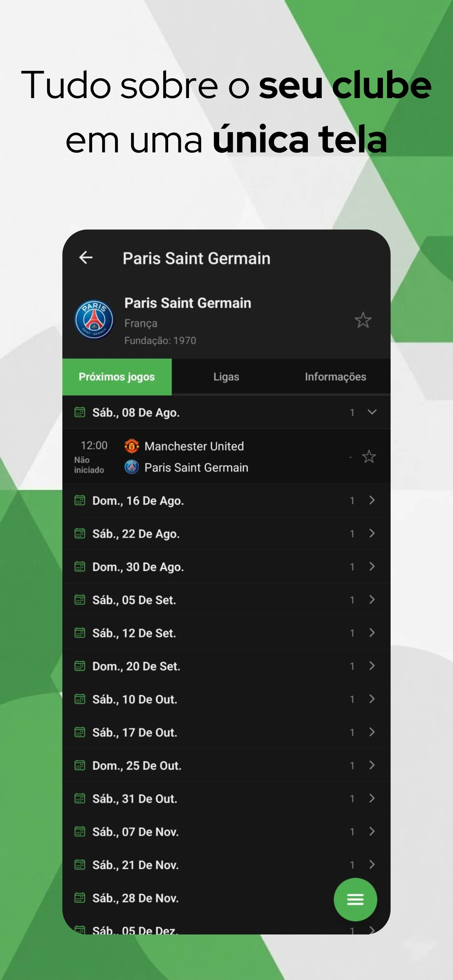Click the Fundação: 1970 text
The height and width of the screenshot is (980, 453).
pos(160,341)
